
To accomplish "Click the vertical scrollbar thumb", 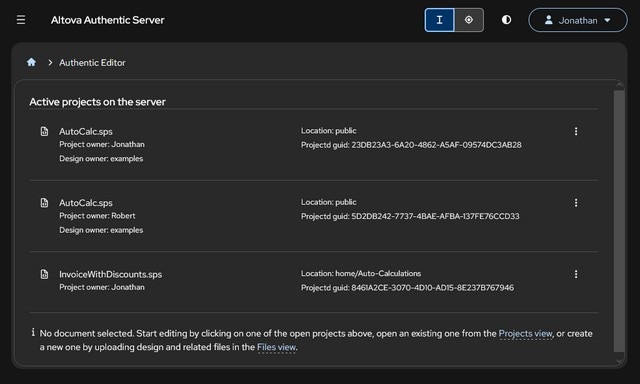I will pyautogui.click(x=619, y=221).
